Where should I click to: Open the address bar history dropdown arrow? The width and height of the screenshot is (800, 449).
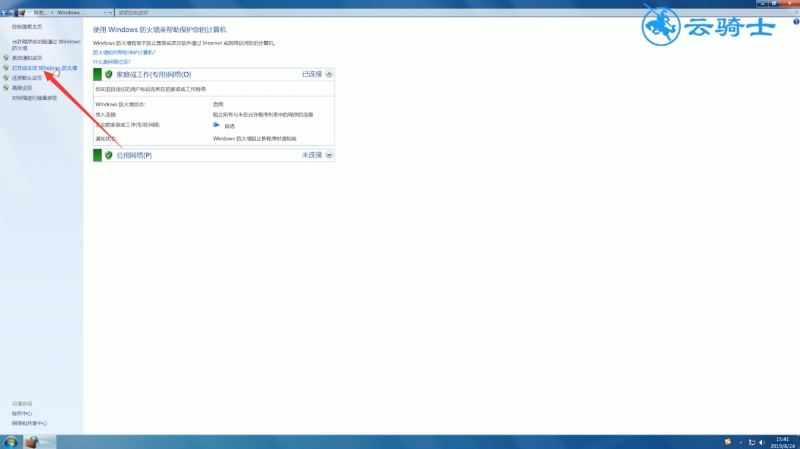pyautogui.click(x=105, y=12)
